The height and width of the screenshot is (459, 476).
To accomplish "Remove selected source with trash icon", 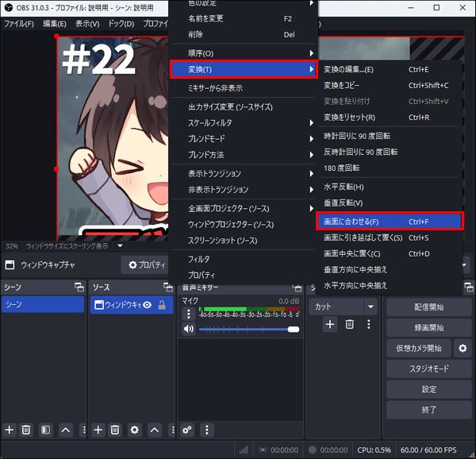I will (x=115, y=430).
